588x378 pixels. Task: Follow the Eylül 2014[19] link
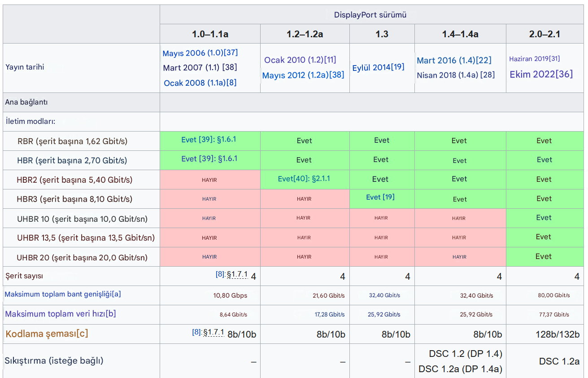(x=378, y=67)
